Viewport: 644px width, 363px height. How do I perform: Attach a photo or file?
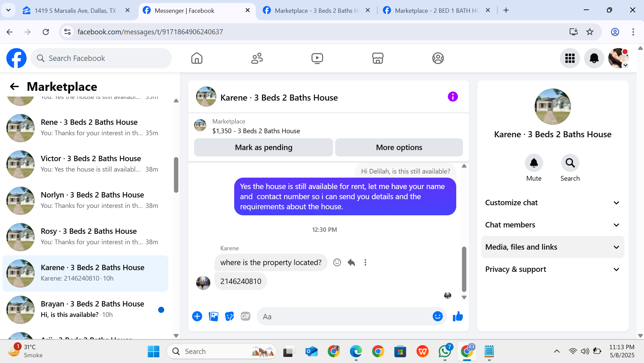213,316
